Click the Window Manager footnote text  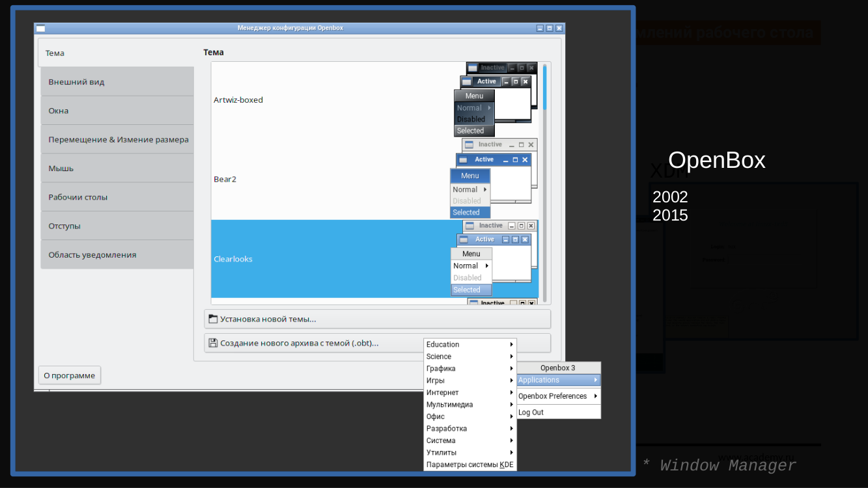point(719,465)
